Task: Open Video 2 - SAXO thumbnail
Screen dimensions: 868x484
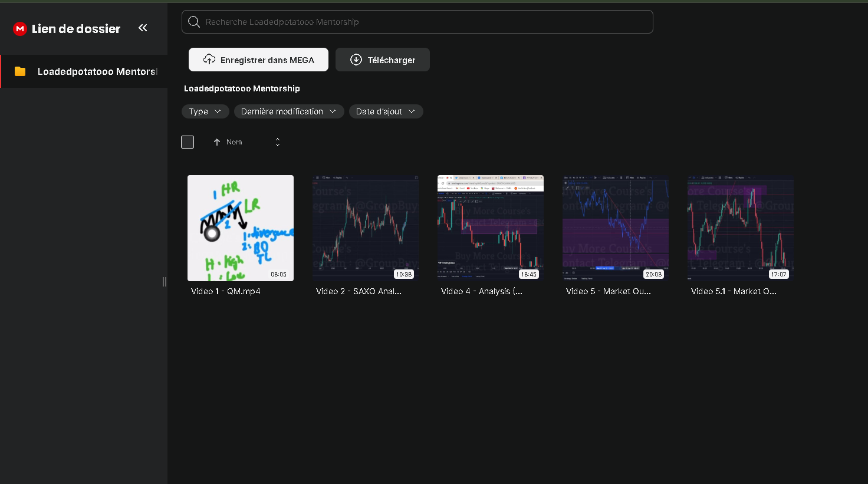Action: click(366, 228)
